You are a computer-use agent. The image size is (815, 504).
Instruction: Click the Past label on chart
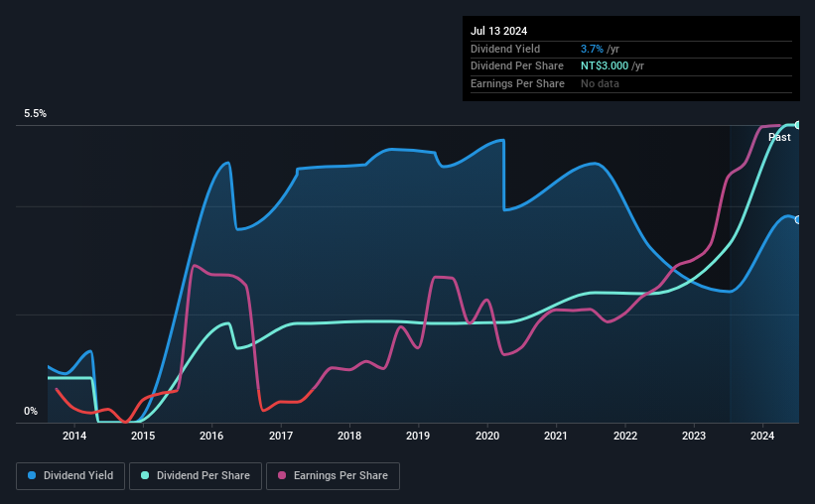[779, 137]
